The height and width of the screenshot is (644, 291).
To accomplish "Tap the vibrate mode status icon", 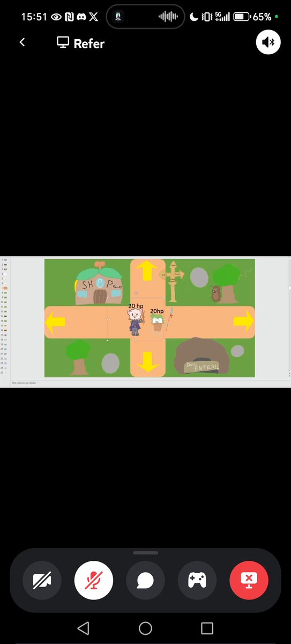I will (x=207, y=17).
